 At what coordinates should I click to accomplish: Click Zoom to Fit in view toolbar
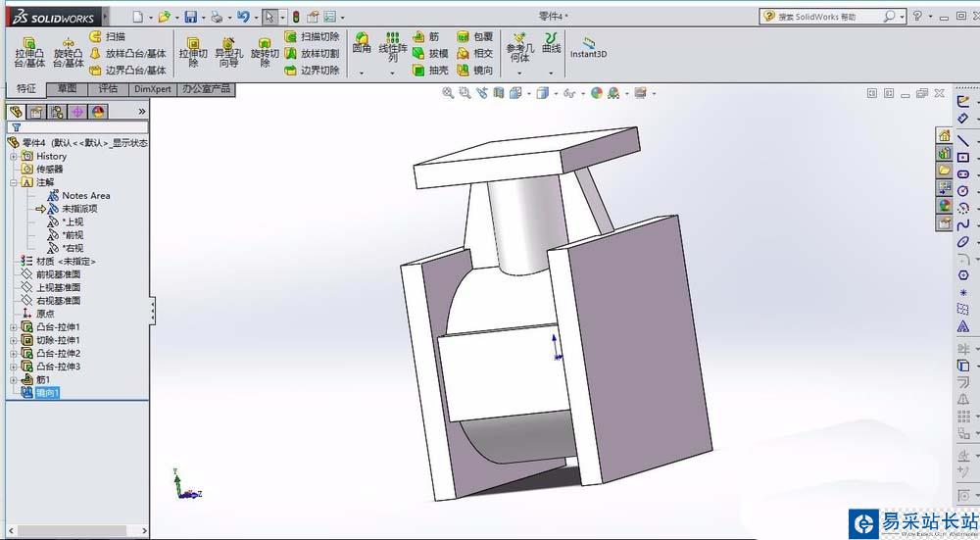pyautogui.click(x=448, y=93)
